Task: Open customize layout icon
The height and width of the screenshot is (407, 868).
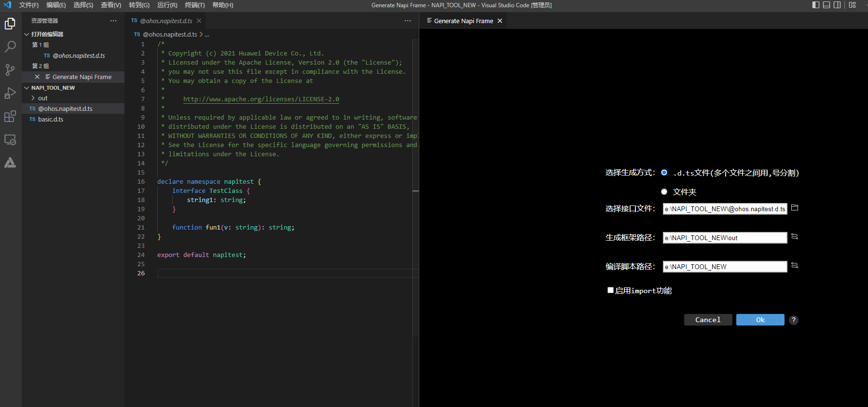Action: pos(853,5)
